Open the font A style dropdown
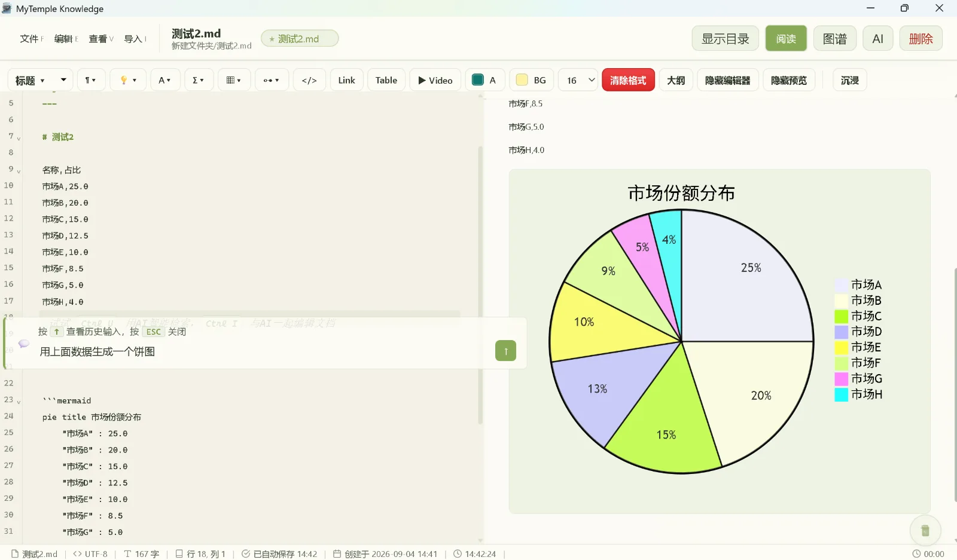The height and width of the screenshot is (560, 957). click(165, 80)
